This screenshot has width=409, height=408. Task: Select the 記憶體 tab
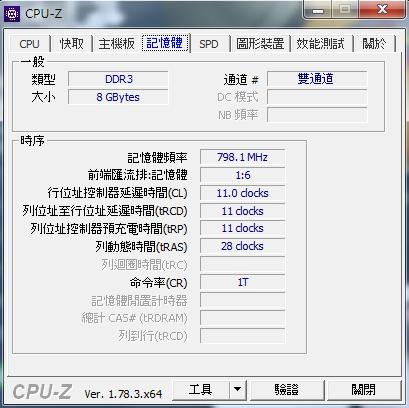165,43
